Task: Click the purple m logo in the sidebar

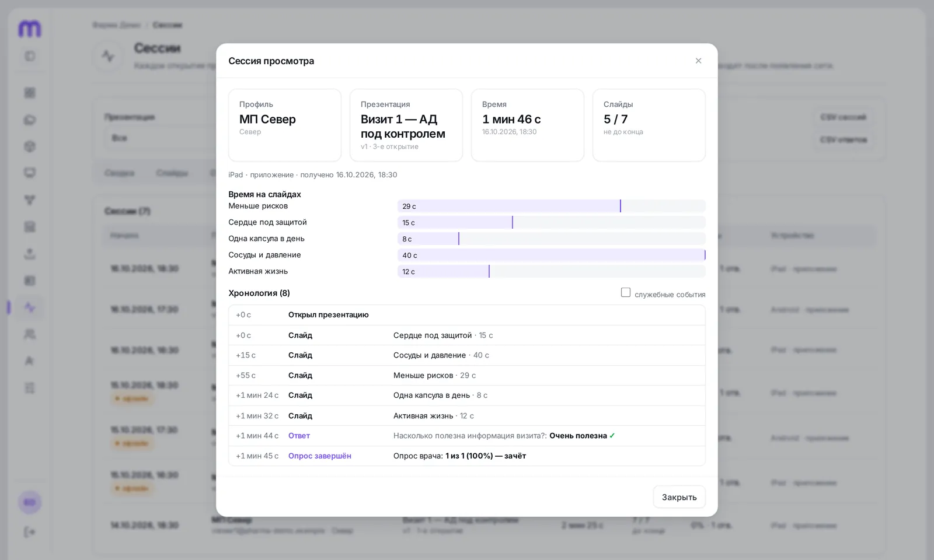Action: 30,28
